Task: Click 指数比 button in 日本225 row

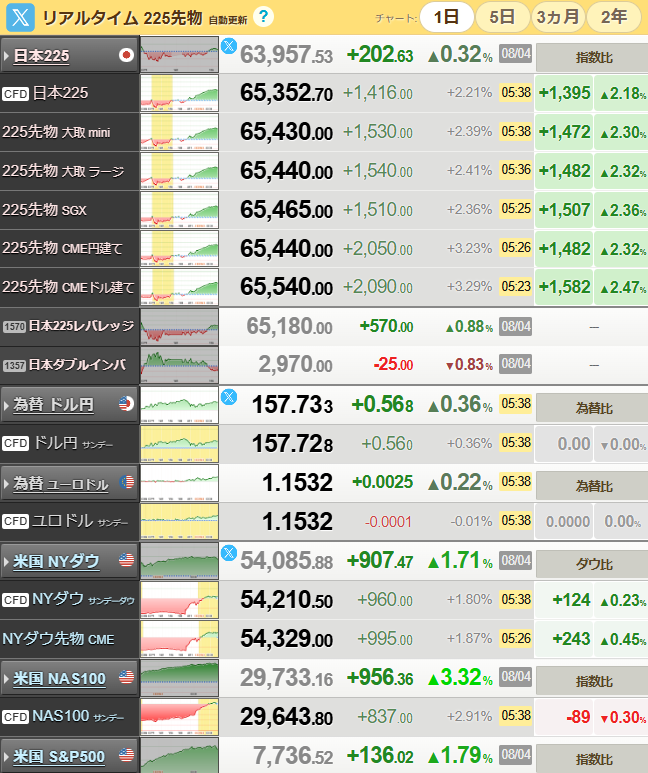Action: coord(592,58)
